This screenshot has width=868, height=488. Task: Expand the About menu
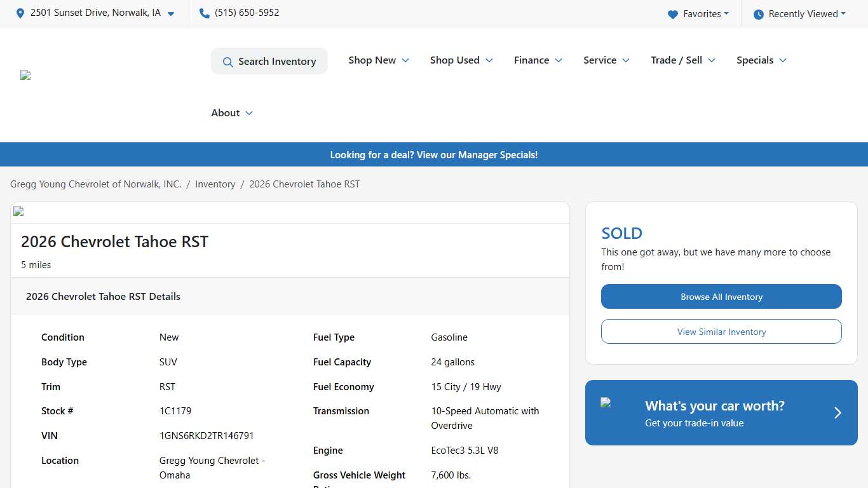tap(232, 113)
